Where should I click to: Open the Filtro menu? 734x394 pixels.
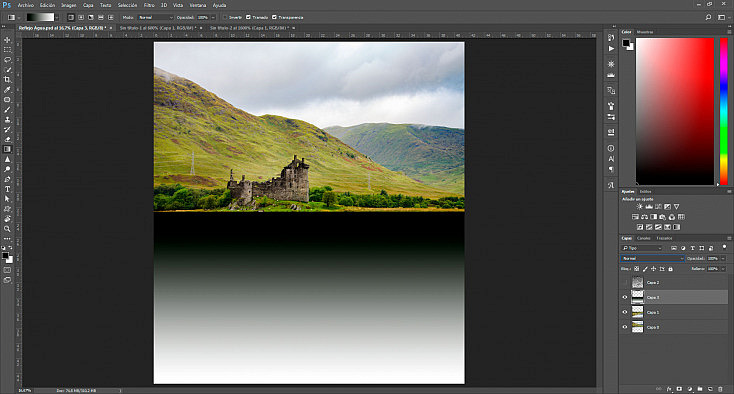pos(149,5)
